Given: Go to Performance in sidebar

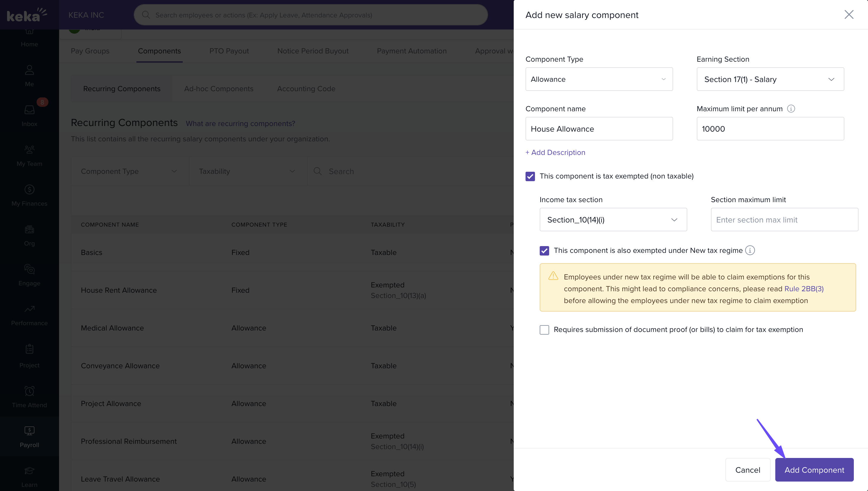Looking at the screenshot, I should coord(29,309).
